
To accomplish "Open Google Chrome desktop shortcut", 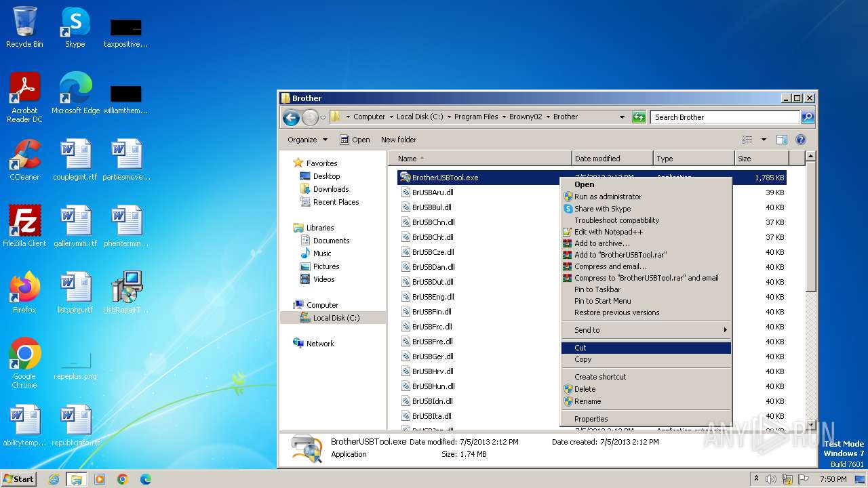I will coord(24,363).
